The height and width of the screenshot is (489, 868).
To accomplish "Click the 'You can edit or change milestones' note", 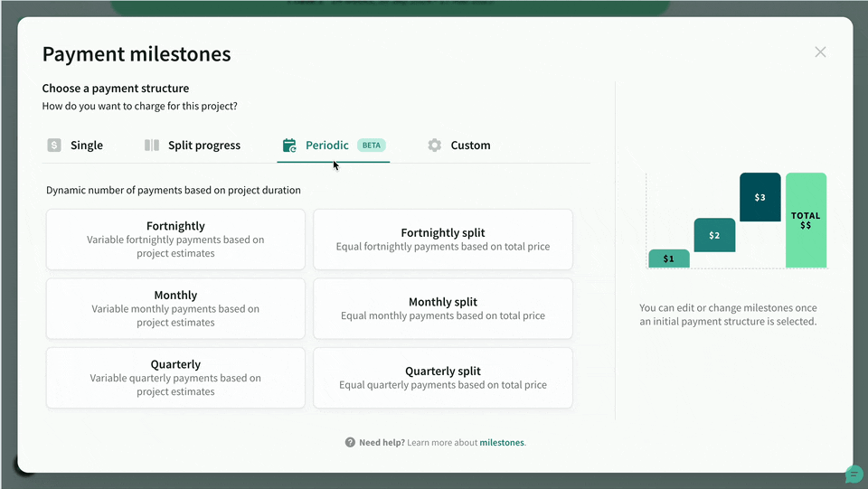I will tap(728, 315).
